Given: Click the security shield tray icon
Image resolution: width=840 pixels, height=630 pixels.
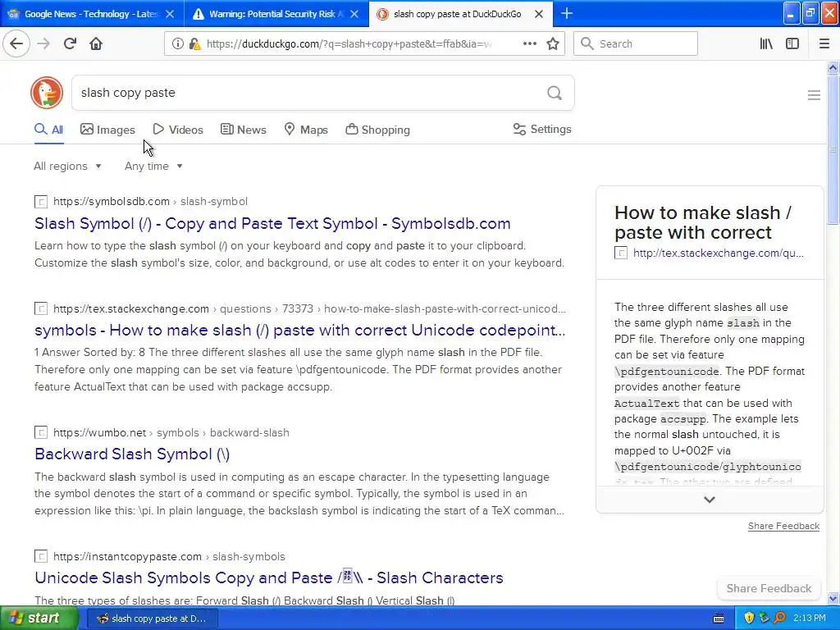Looking at the screenshot, I should (749, 618).
